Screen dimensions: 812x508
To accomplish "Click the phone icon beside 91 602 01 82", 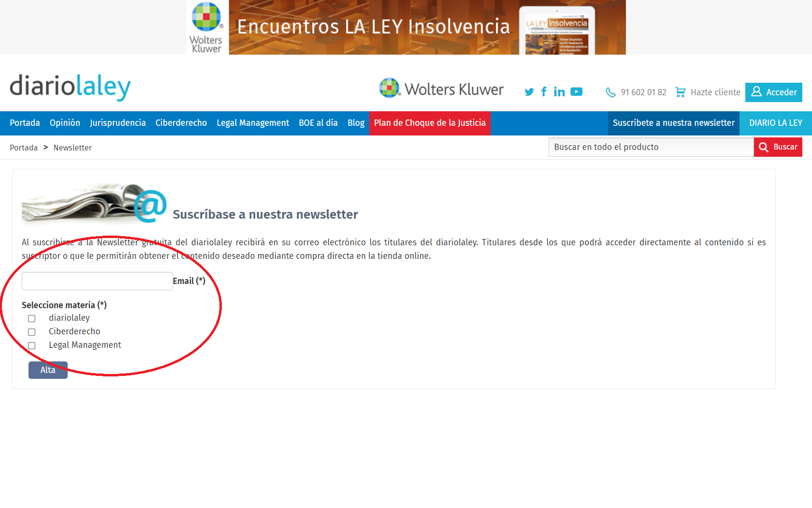I will coord(610,92).
